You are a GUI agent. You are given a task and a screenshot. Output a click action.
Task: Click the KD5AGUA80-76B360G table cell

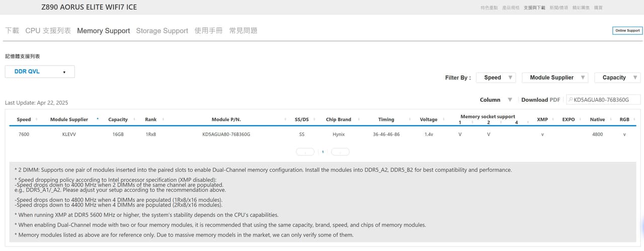tap(226, 135)
